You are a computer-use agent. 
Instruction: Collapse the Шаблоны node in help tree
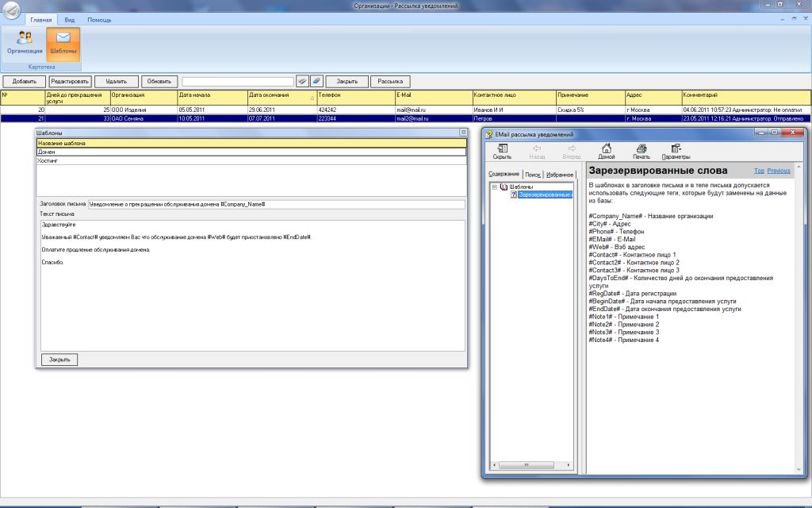pyautogui.click(x=494, y=187)
